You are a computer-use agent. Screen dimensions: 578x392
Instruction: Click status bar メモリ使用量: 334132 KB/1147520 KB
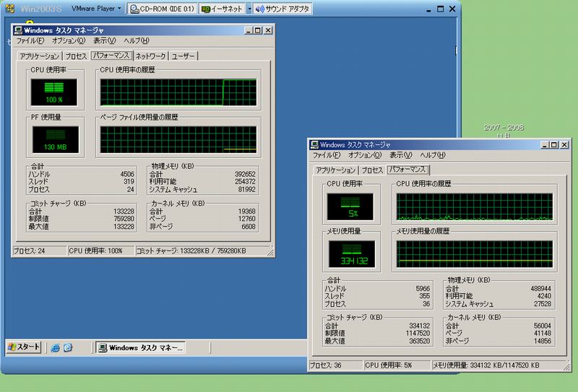486,365
